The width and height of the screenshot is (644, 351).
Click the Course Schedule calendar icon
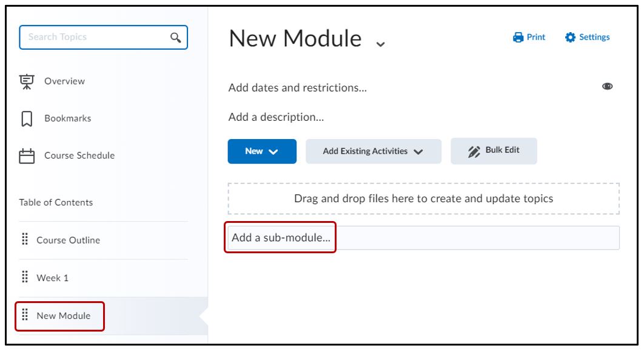27,156
